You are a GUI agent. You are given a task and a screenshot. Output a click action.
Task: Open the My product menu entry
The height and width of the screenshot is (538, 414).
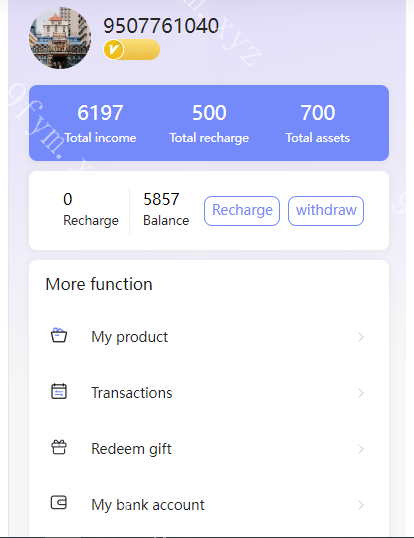pyautogui.click(x=209, y=337)
